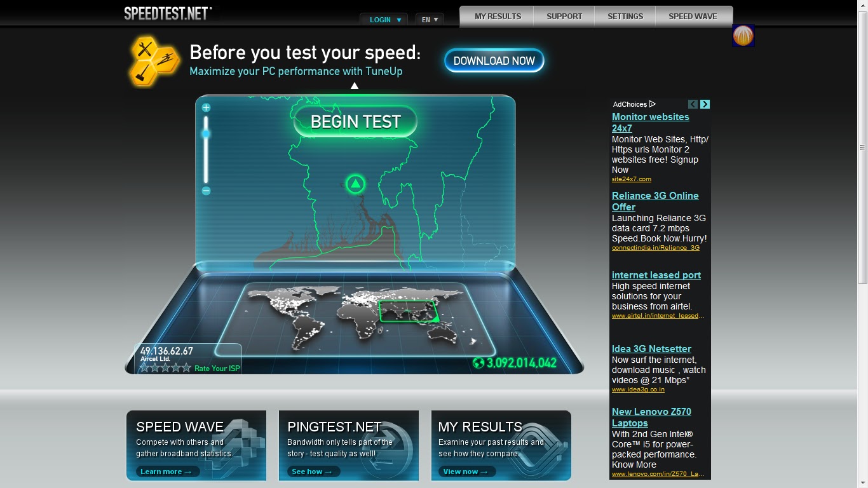Open www.lenovo.com/in/Z570 link
The image size is (868, 488).
point(658,474)
